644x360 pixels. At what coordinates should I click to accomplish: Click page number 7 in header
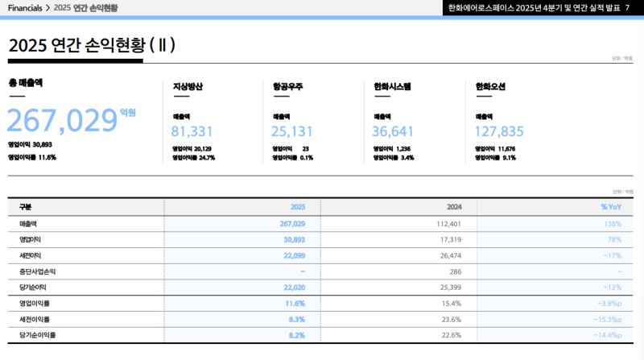[x=627, y=8]
